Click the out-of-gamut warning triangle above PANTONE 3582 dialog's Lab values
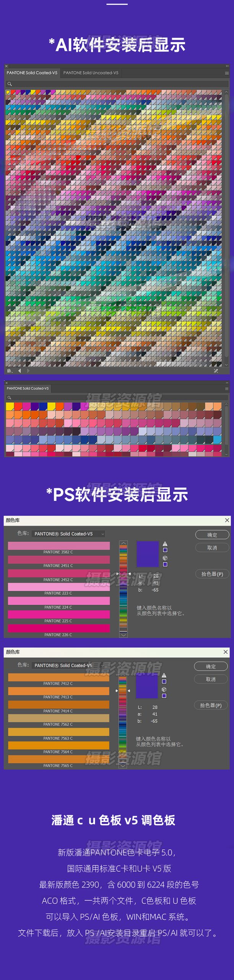 tap(165, 544)
